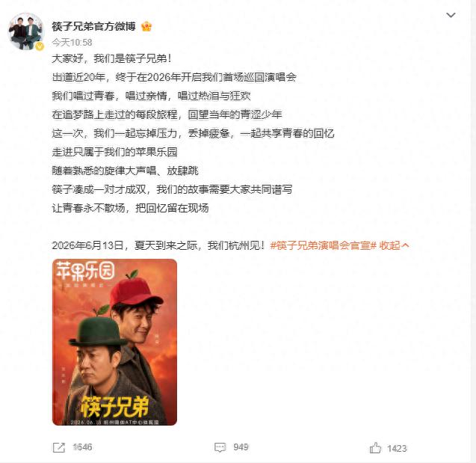Expand the post options chevron menu
476x463 pixels.
451,15
